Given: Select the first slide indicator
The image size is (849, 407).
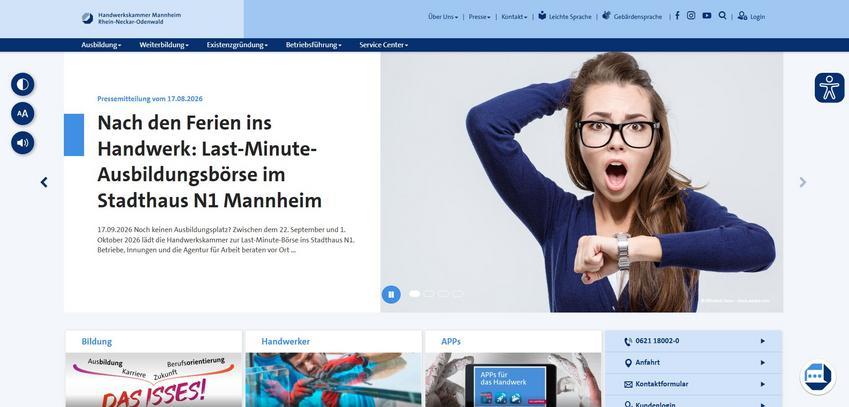Looking at the screenshot, I should [415, 294].
